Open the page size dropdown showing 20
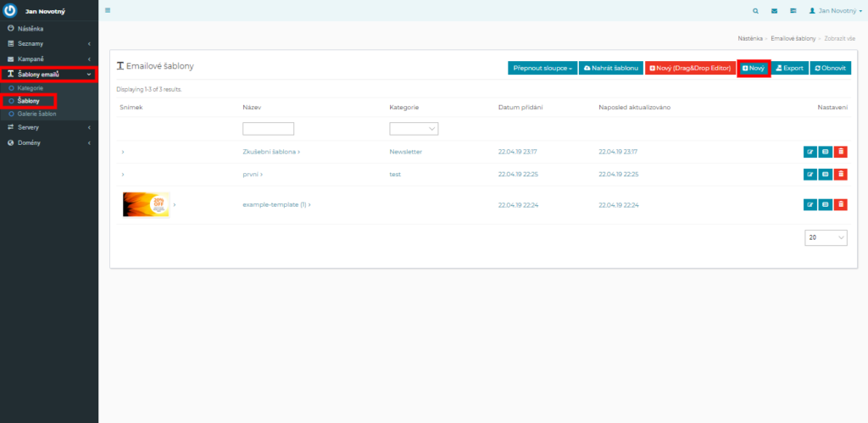Viewport: 868px width, 423px height. click(826, 238)
